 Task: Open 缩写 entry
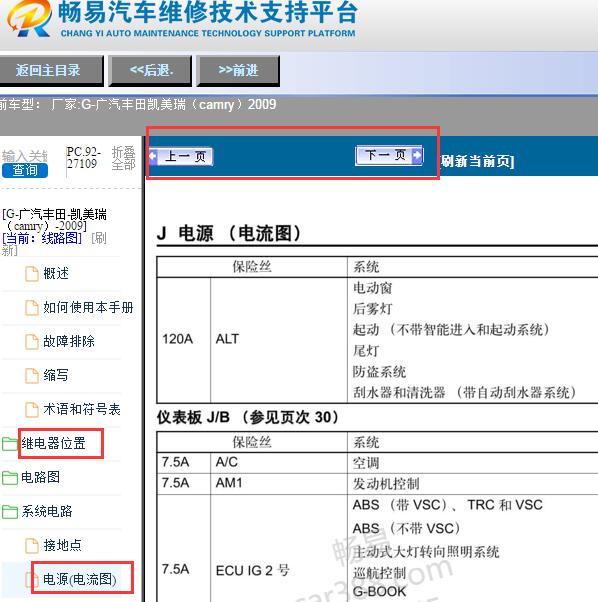pos(56,375)
